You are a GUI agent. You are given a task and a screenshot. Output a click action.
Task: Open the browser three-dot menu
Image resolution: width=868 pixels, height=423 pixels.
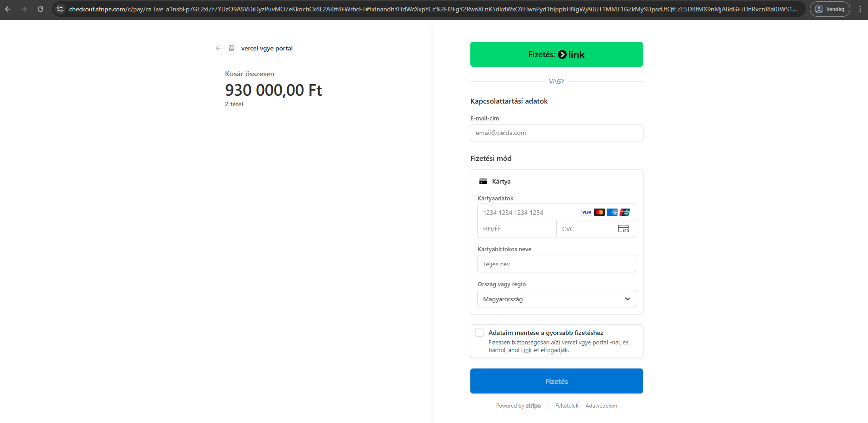(x=860, y=9)
